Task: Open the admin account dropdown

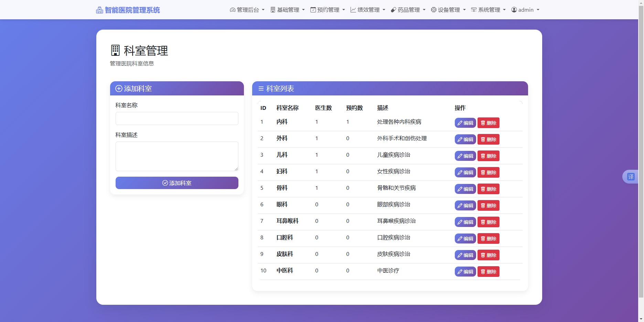Action: (525, 10)
